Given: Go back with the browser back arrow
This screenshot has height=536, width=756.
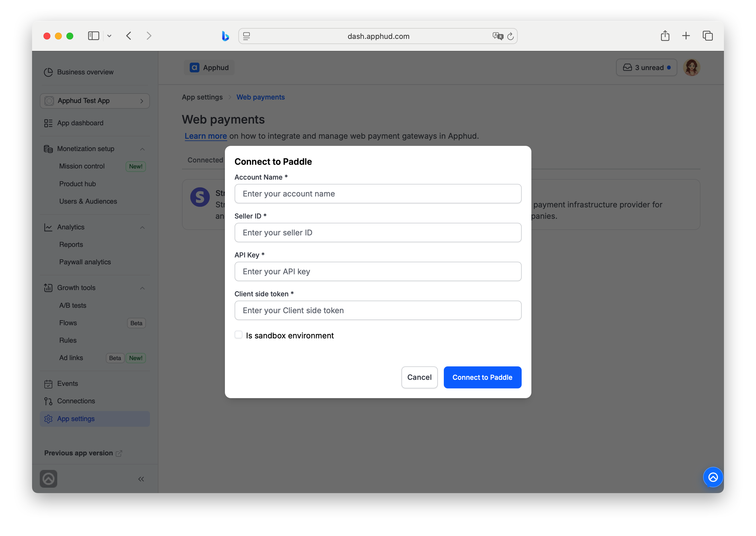Looking at the screenshot, I should coord(129,36).
